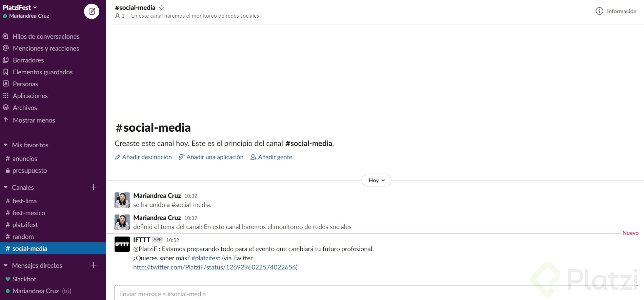
Task: Open the Twitter status link
Action: (215, 267)
